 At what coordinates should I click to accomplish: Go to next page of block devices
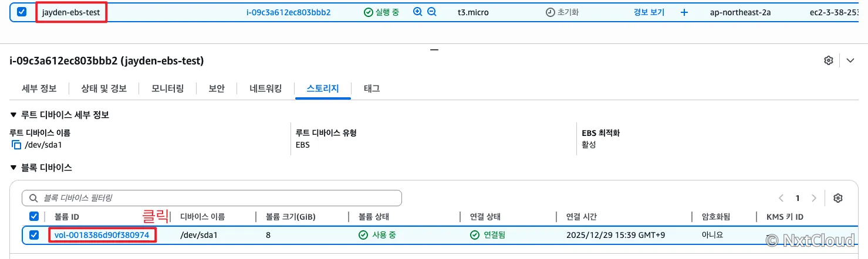click(x=814, y=198)
